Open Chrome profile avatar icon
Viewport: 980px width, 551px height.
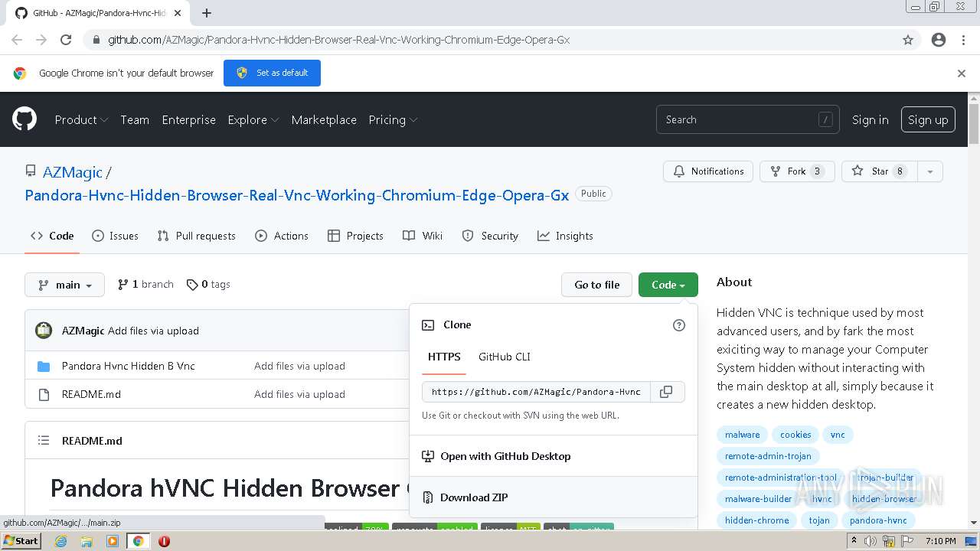click(x=939, y=40)
